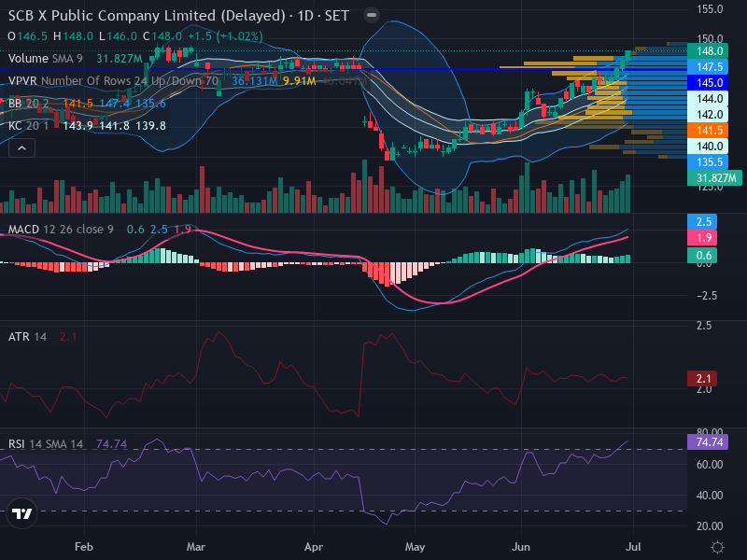
Task: Click the 9.91M VPVR down volume value
Action: pyautogui.click(x=299, y=81)
